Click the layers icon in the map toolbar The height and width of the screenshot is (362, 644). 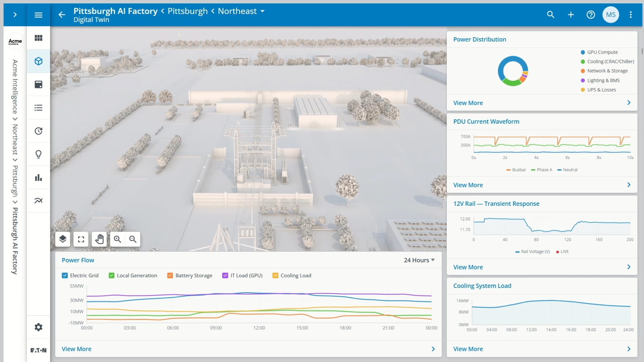click(63, 239)
